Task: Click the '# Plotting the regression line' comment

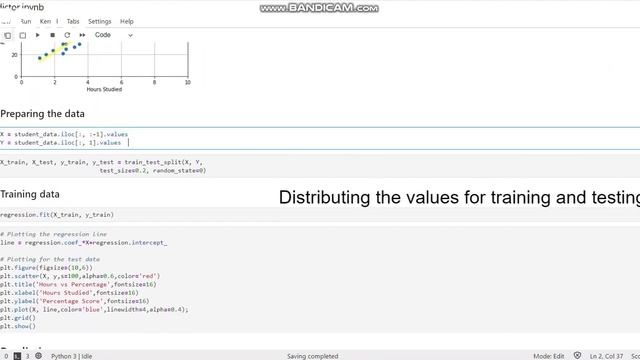Action: click(x=53, y=234)
